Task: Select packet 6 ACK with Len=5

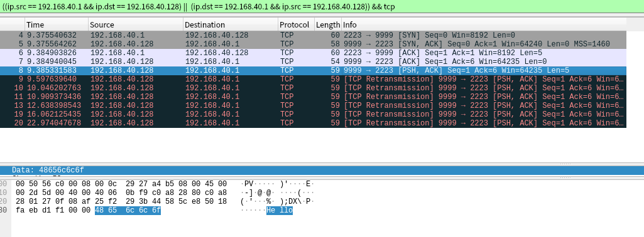Action: click(x=313, y=53)
